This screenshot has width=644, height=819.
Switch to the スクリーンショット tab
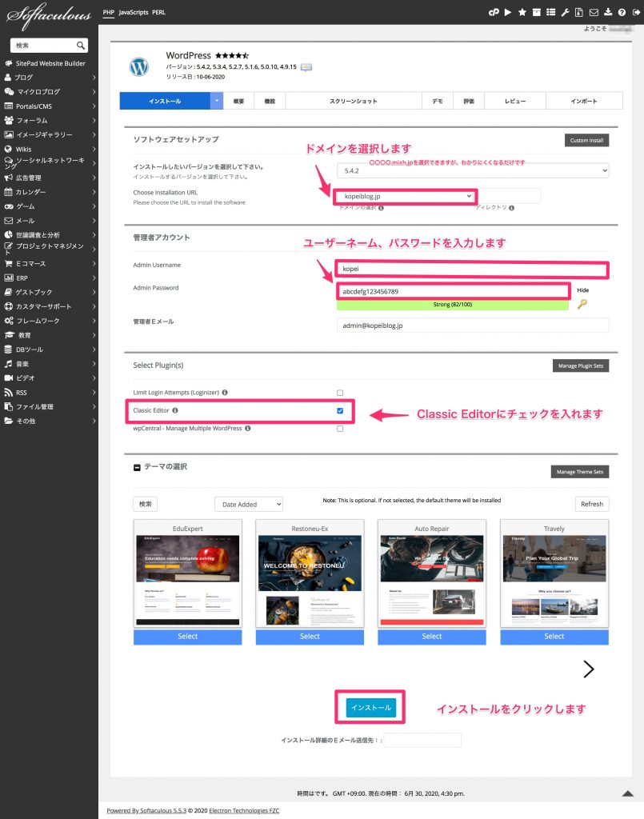pyautogui.click(x=353, y=102)
